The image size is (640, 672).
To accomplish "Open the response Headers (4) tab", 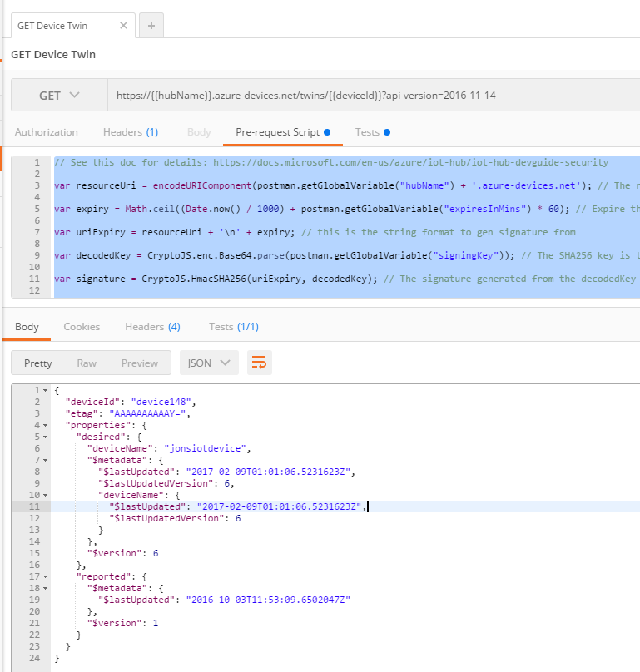I will point(152,327).
